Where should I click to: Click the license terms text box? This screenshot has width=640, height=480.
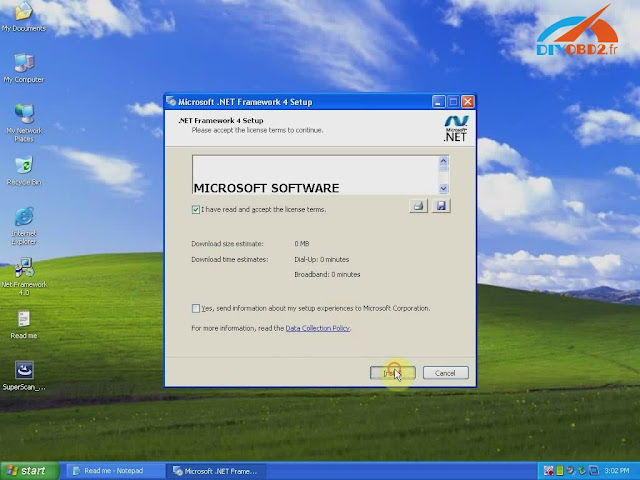click(315, 175)
